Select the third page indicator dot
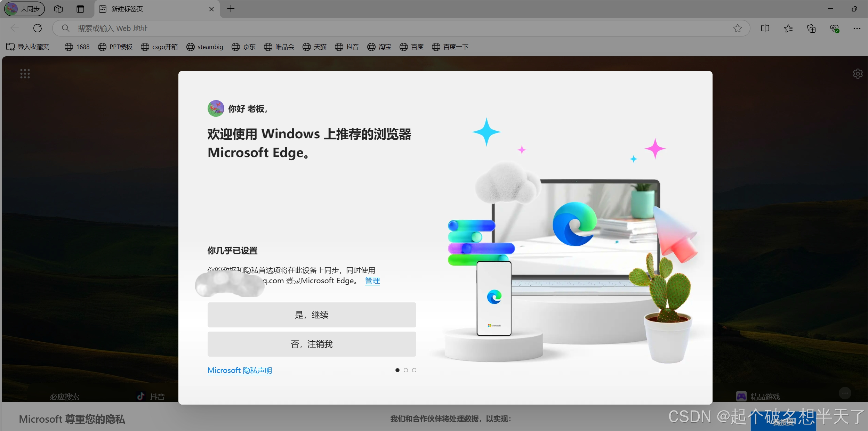This screenshot has width=868, height=431. point(414,370)
